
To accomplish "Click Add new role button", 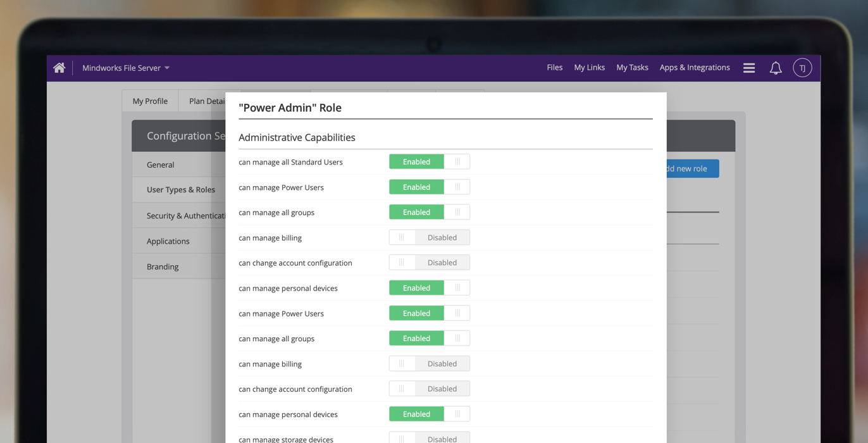I will [691, 168].
